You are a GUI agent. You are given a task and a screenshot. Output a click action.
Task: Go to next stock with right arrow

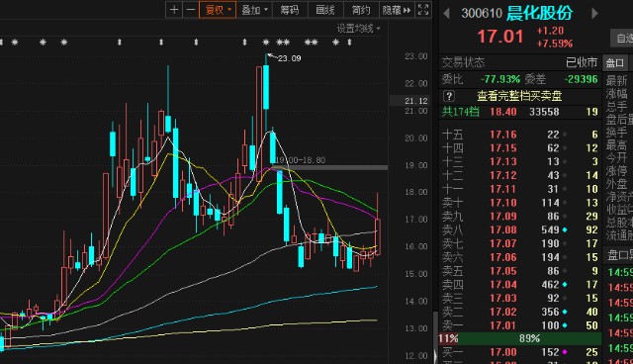594,13
